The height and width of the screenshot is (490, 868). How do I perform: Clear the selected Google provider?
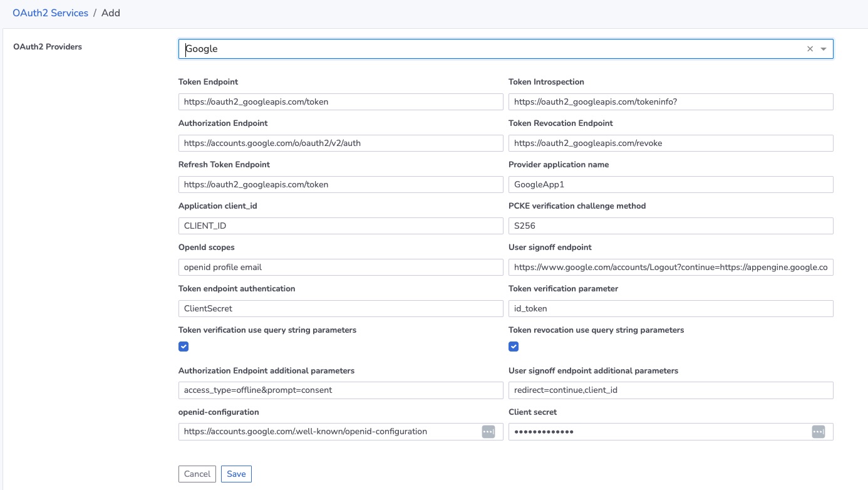[810, 49]
